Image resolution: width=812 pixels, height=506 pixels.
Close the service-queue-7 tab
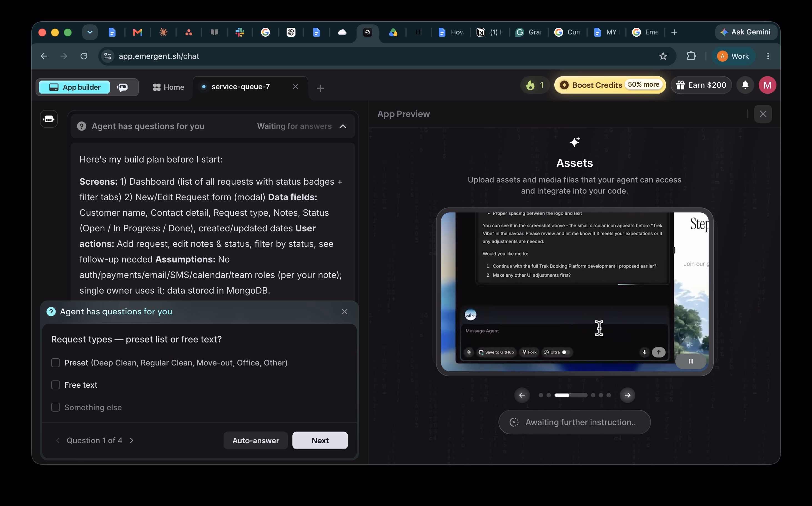click(295, 87)
